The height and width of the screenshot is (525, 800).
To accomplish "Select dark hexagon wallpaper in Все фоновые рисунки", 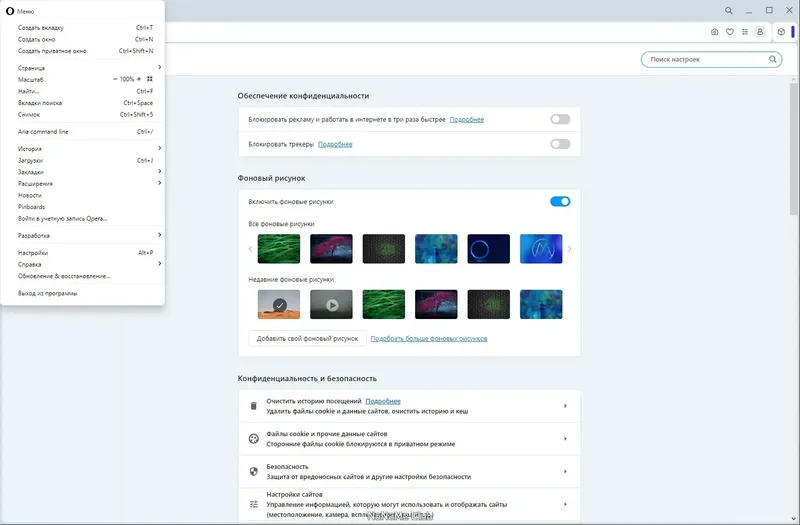I will (x=384, y=249).
